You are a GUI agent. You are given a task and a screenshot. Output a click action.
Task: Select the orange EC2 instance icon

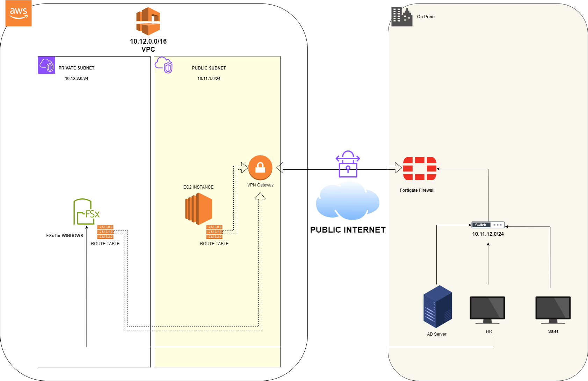click(199, 209)
